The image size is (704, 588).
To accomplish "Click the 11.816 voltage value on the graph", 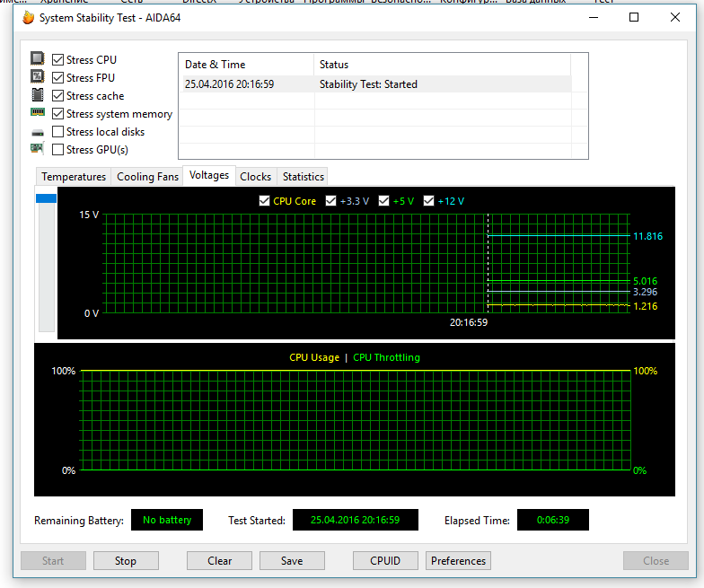I will point(648,236).
